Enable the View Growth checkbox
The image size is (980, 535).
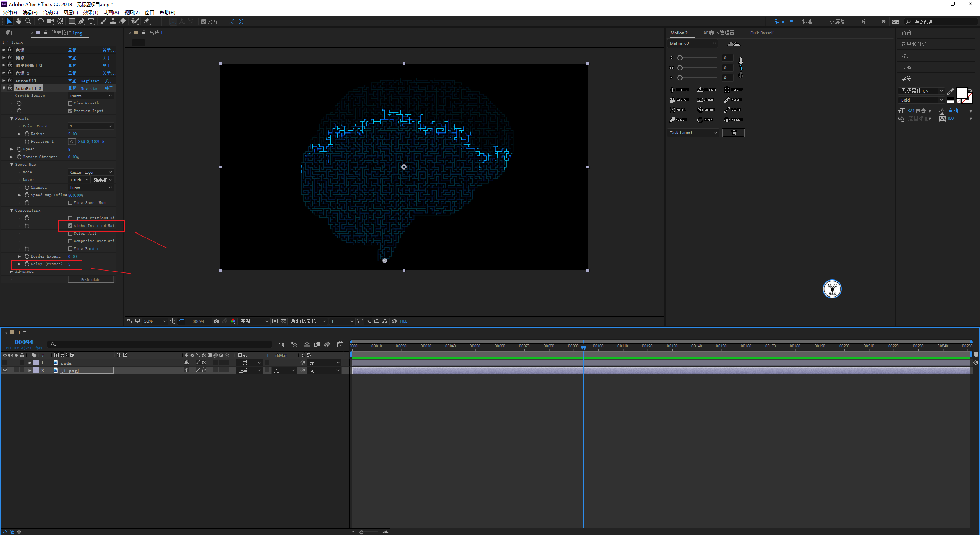(70, 103)
